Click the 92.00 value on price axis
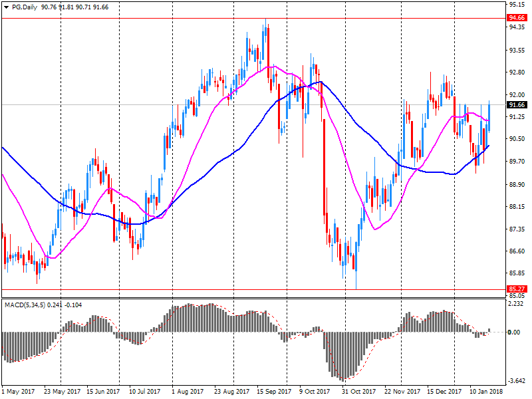Image resolution: width=532 pixels, height=399 pixels. click(516, 94)
